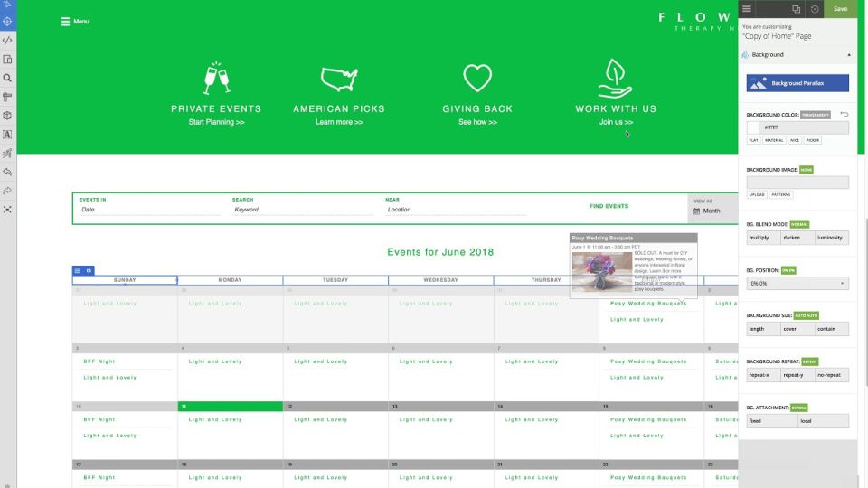The height and width of the screenshot is (488, 868).
Task: Open the code editor icon in left toolbar
Action: click(7, 40)
